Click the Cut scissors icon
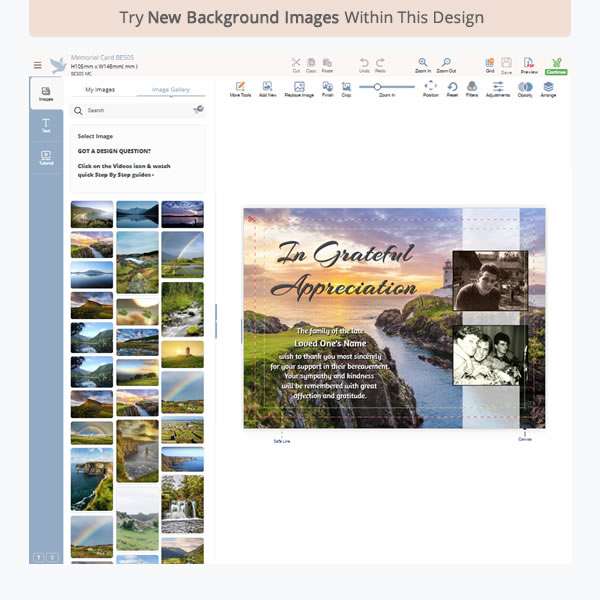600x600 pixels. click(x=296, y=63)
